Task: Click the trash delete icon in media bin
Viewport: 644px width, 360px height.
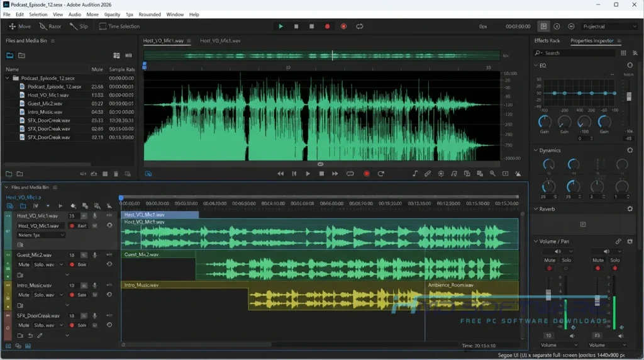Action: [x=116, y=174]
